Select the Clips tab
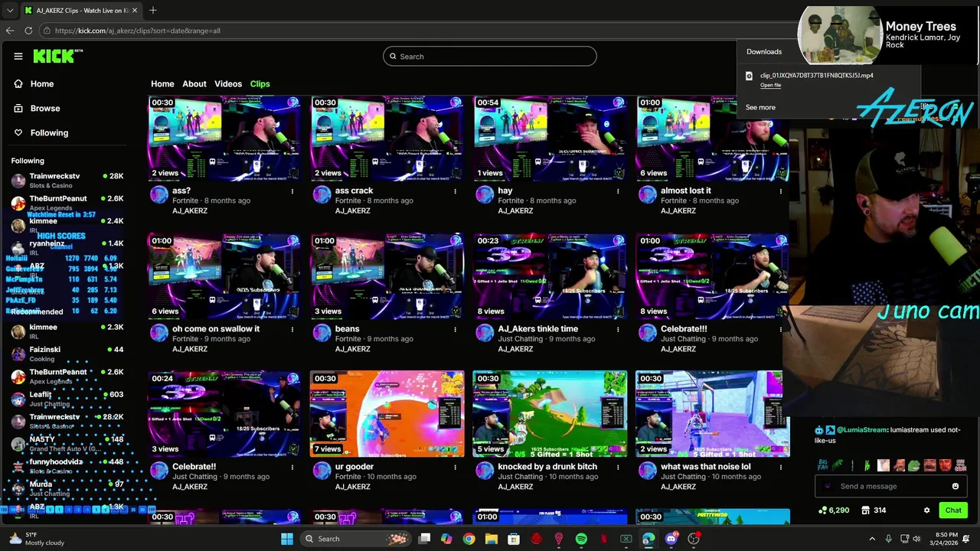 tap(260, 83)
